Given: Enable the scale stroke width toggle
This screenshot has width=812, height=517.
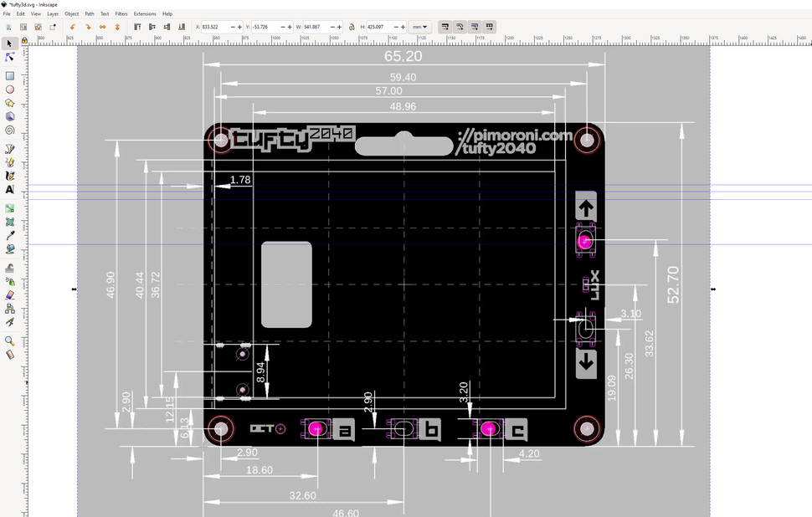Looking at the screenshot, I should [445, 26].
